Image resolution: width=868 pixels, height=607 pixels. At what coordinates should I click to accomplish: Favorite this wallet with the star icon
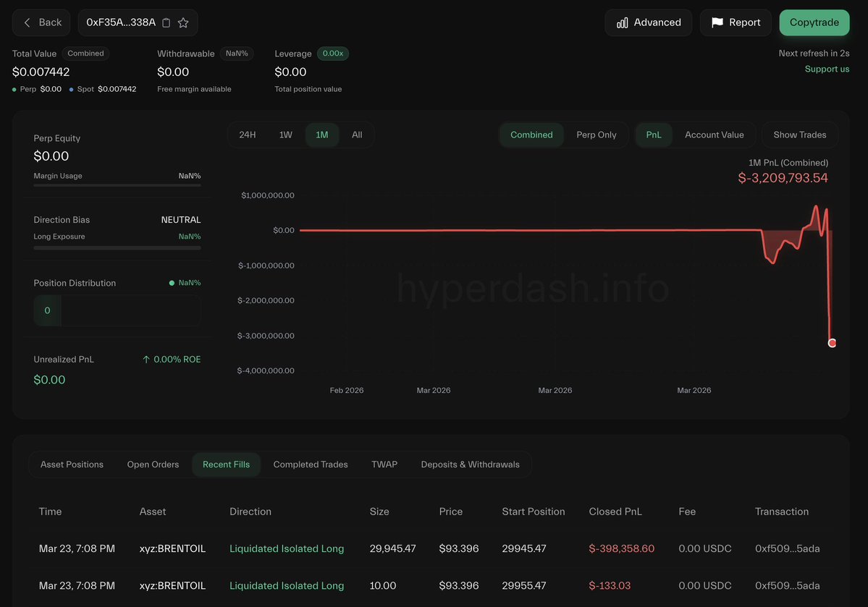click(183, 22)
